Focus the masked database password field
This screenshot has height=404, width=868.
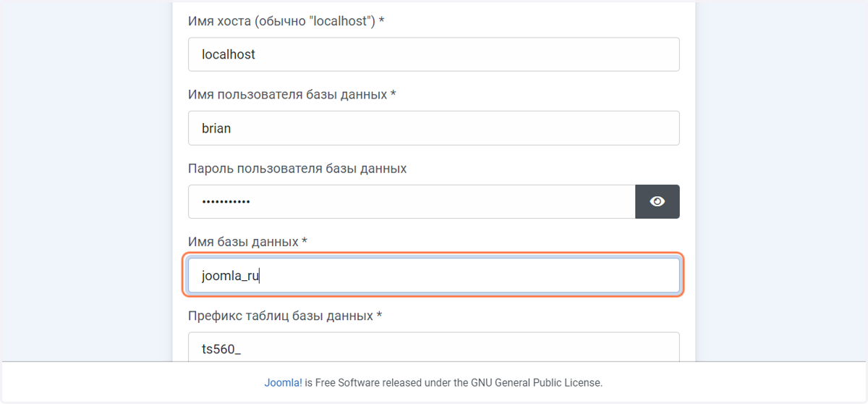point(412,201)
